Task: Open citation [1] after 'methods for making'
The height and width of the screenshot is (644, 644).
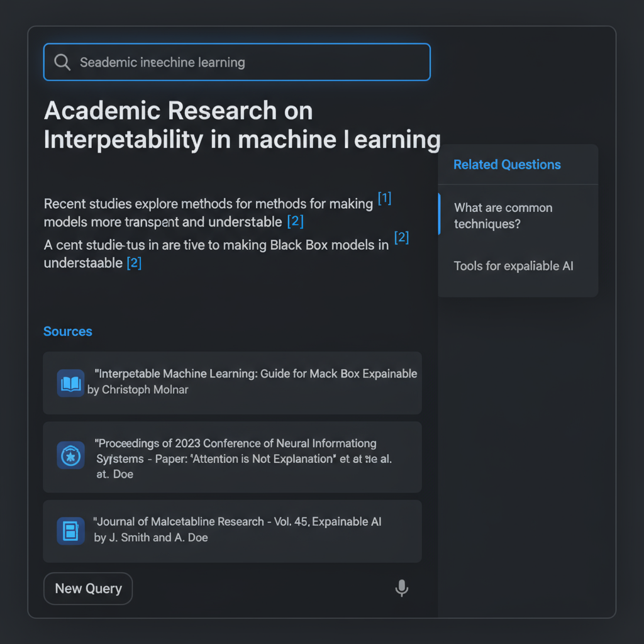Action: [x=384, y=198]
